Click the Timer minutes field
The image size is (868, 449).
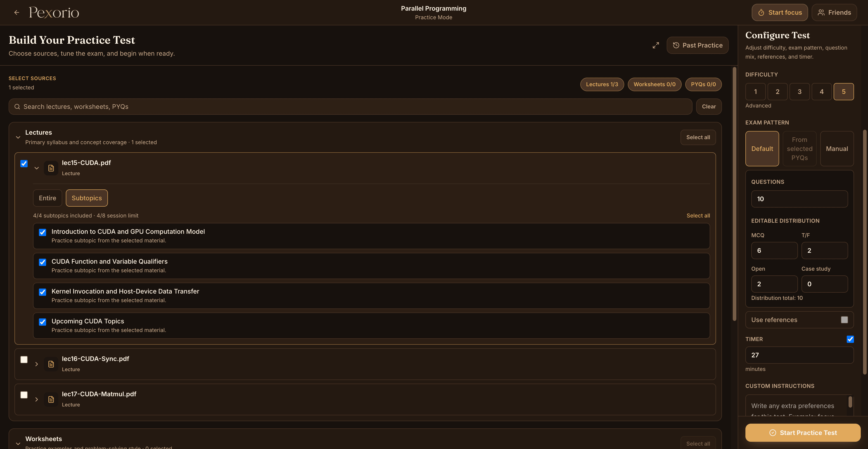point(799,355)
